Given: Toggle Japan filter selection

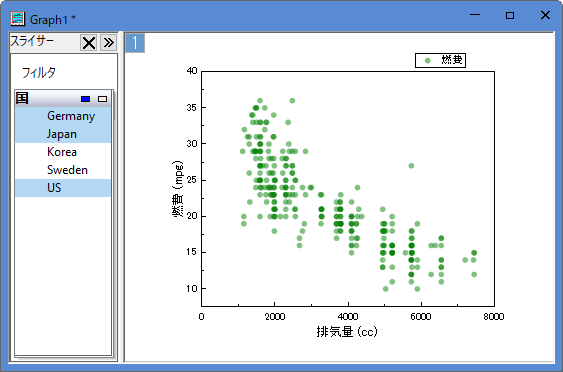Looking at the screenshot, I should (63, 134).
